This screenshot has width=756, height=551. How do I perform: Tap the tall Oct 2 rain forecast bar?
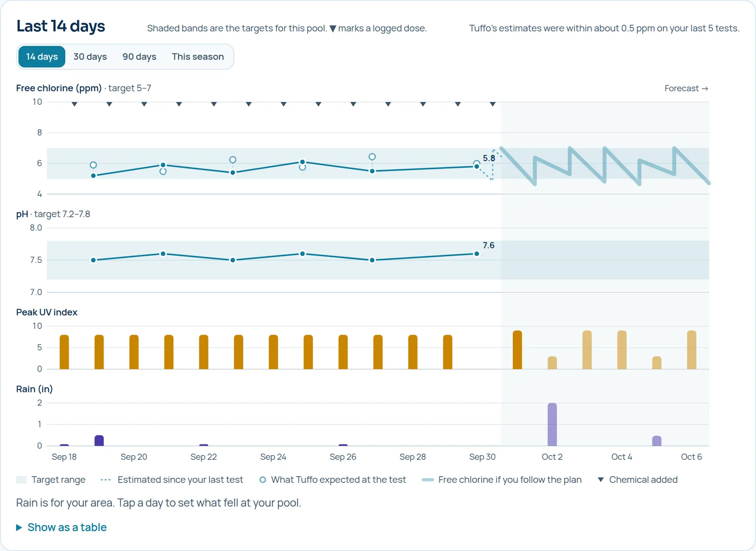[x=552, y=424]
